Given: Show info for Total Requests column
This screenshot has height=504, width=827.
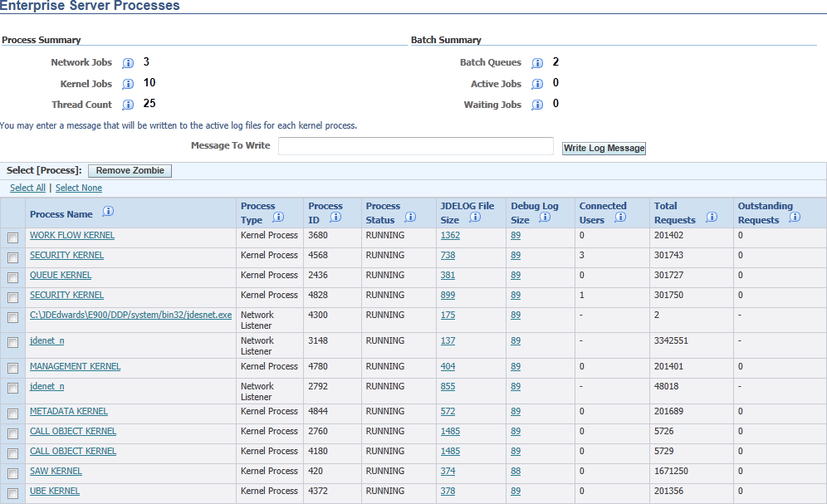Looking at the screenshot, I should coord(712,218).
